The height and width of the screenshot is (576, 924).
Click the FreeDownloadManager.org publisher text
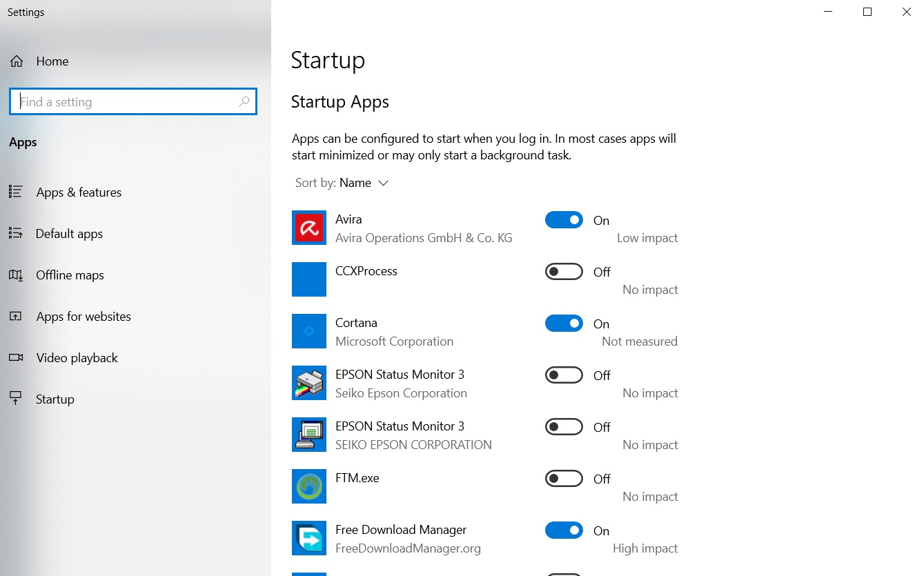click(408, 548)
